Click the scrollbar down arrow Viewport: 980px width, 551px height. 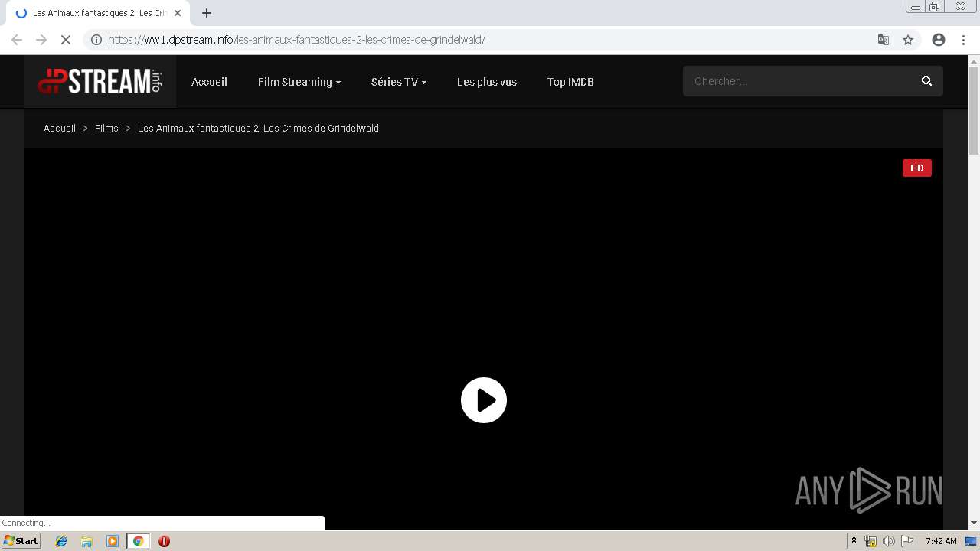(974, 523)
